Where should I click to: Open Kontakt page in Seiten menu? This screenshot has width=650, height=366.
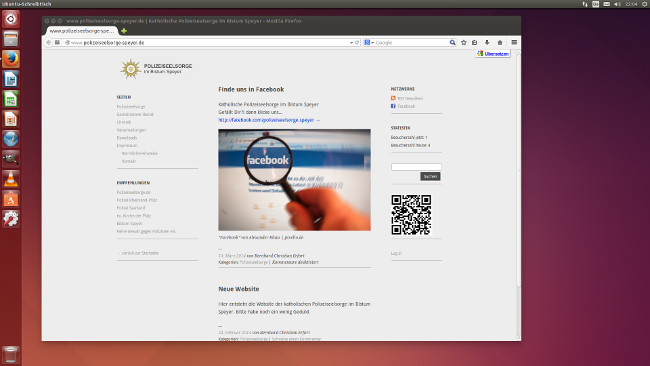point(129,161)
